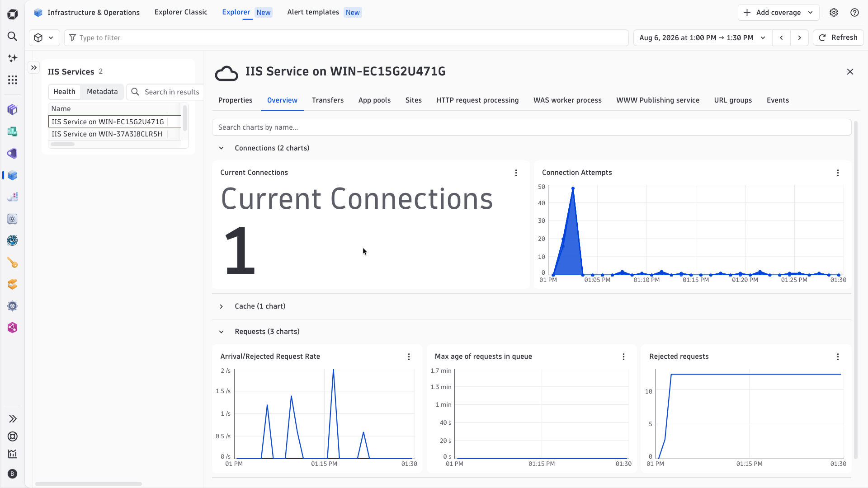
Task: Go to next time frame
Action: [799, 38]
